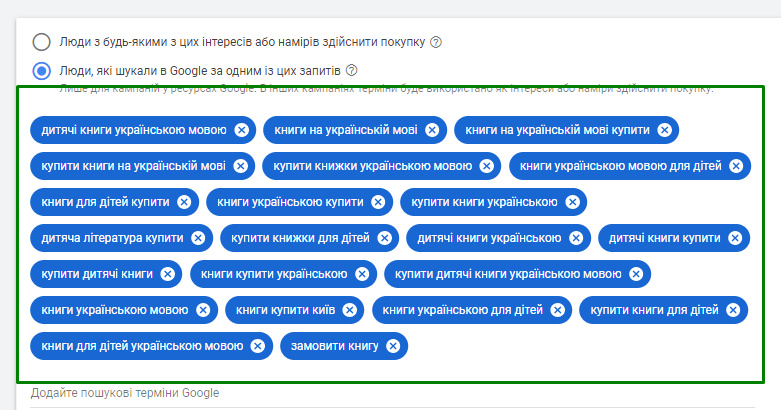
Task: Remove the 'замовити книгу' term
Action: point(393,346)
